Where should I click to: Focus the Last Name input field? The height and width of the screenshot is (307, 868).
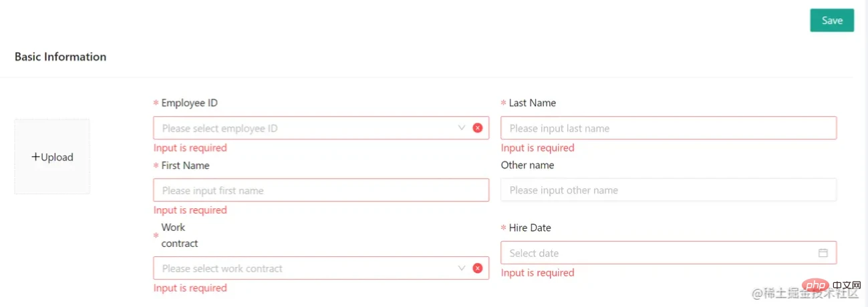click(x=668, y=128)
